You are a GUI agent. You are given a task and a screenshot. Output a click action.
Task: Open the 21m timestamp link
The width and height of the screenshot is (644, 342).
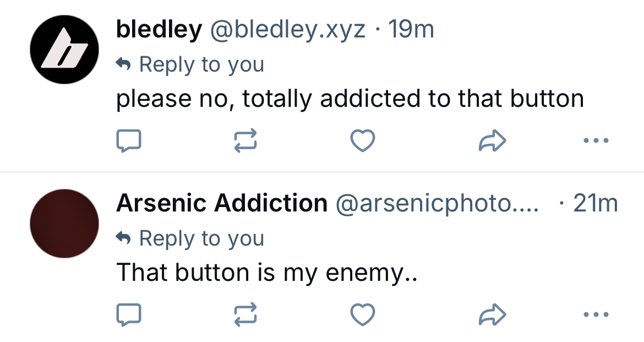point(596,204)
